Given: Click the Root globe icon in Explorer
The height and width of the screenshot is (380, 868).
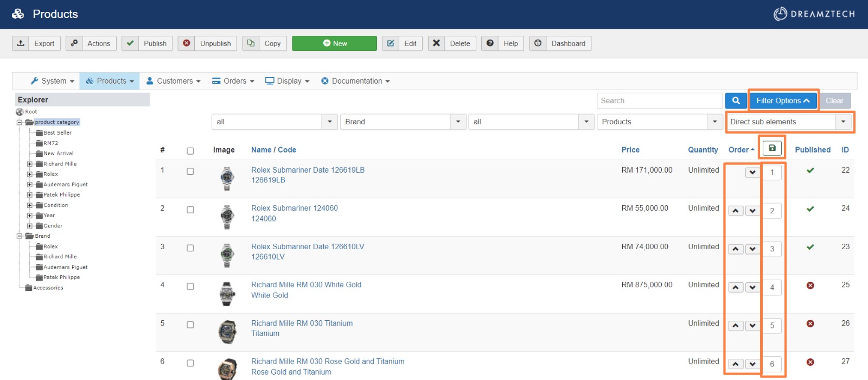Looking at the screenshot, I should pyautogui.click(x=20, y=112).
